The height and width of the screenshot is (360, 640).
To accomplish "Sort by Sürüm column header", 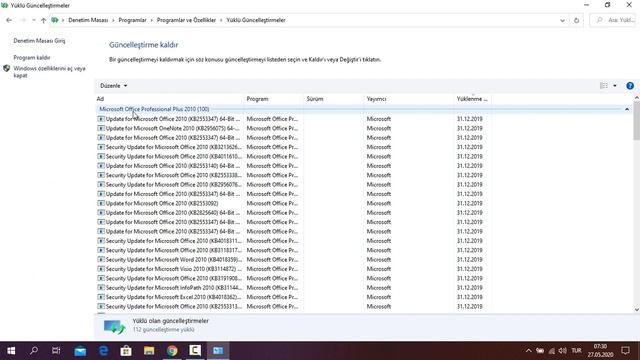I will 333,99.
